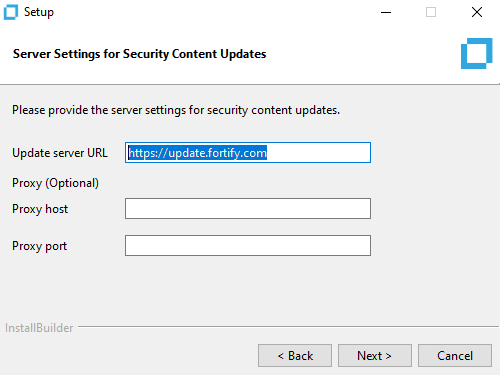500x375 pixels.
Task: Select the Proxy port text box
Action: click(248, 246)
